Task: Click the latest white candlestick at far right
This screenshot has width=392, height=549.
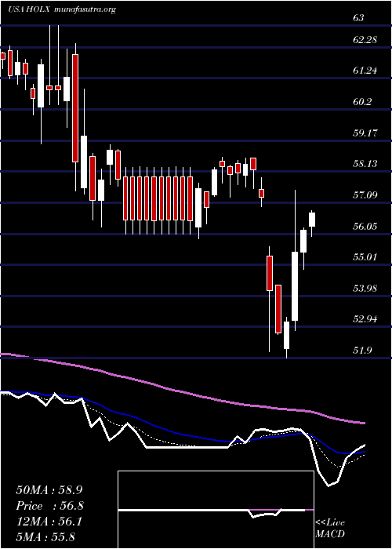Action: pos(312,220)
